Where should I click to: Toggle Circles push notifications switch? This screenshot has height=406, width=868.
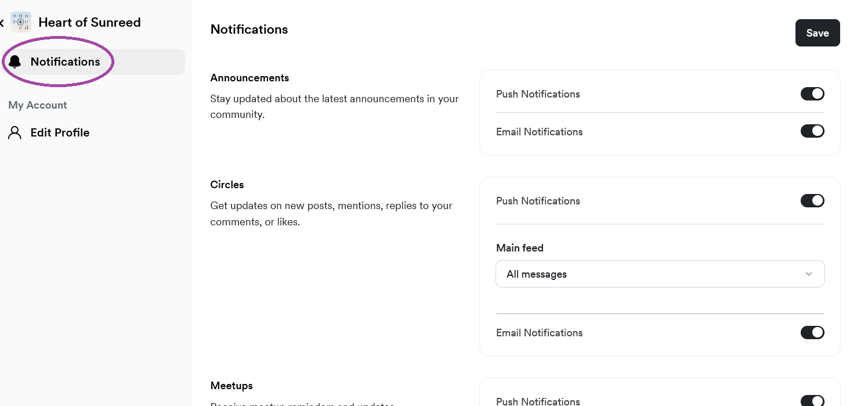[x=812, y=200]
